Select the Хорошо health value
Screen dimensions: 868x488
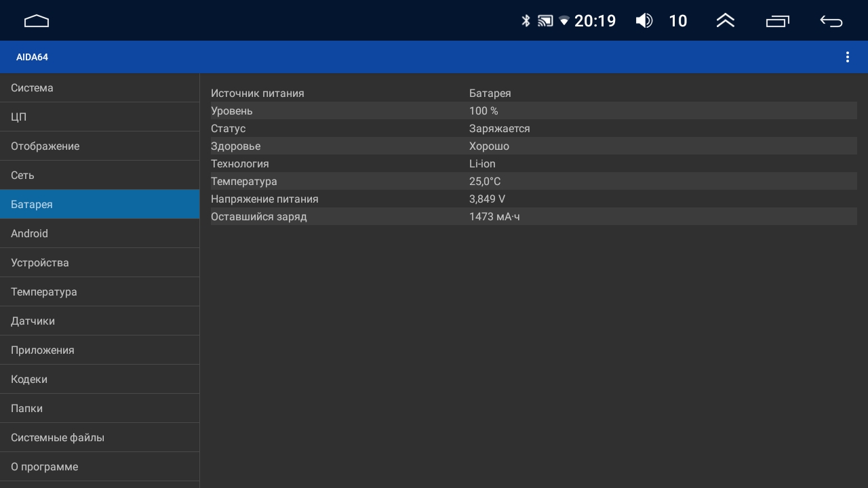(x=489, y=146)
